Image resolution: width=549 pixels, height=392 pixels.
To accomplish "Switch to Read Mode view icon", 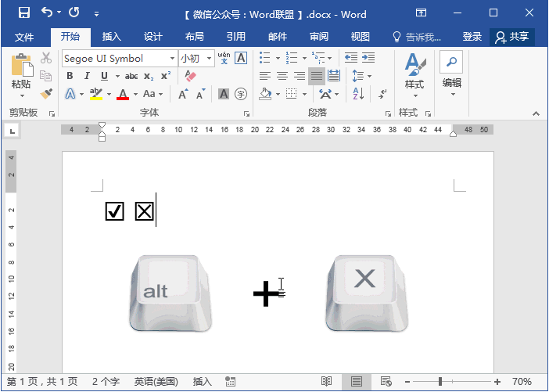I will 326,382.
